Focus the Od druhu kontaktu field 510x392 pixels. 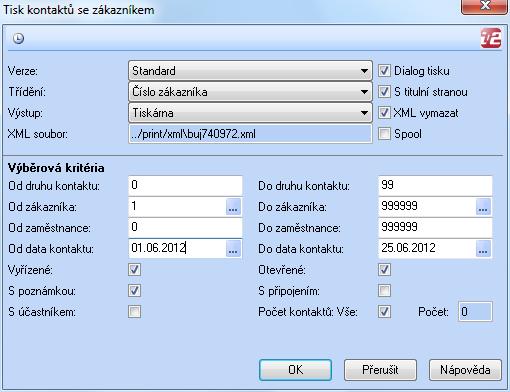(x=185, y=185)
